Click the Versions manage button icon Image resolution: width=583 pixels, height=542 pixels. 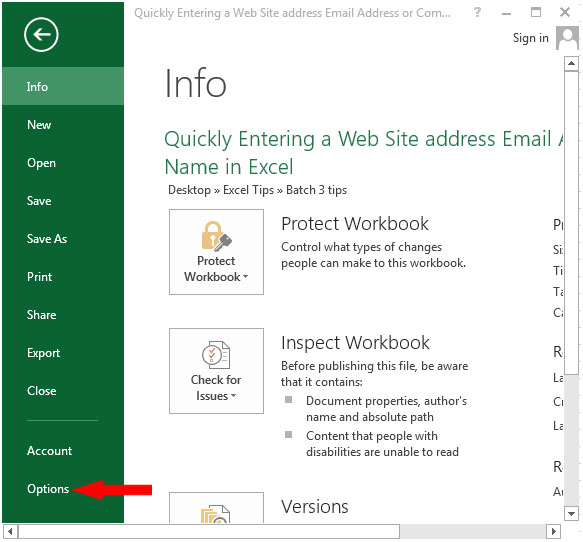coord(216,508)
